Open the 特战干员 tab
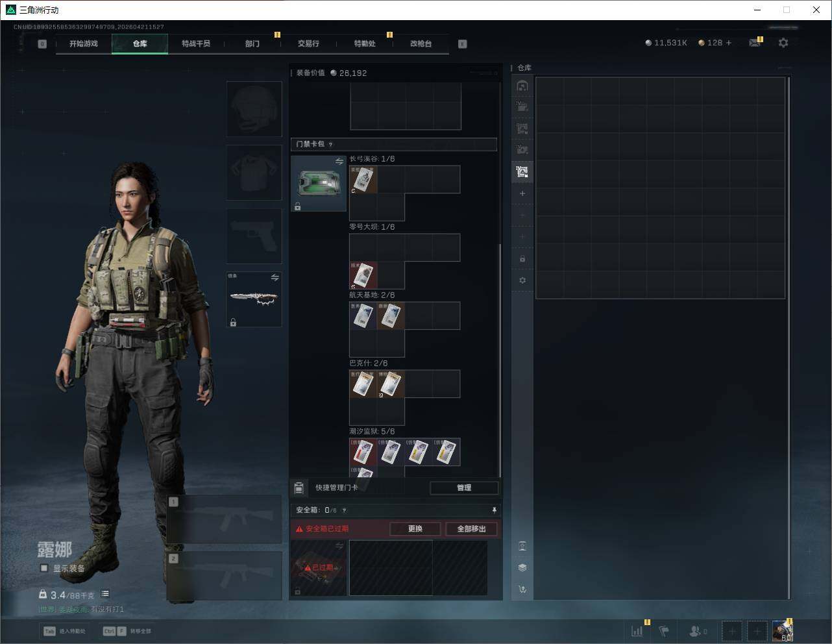832x644 pixels. click(x=196, y=43)
